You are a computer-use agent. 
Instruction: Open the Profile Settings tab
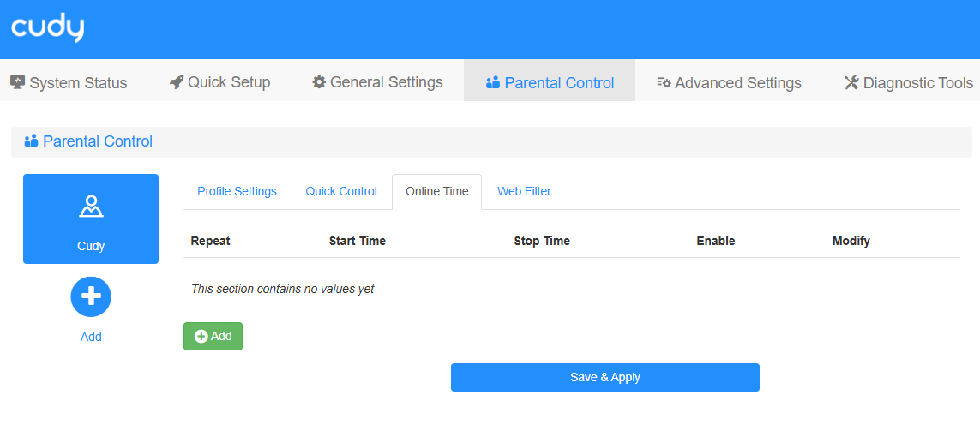point(237,191)
